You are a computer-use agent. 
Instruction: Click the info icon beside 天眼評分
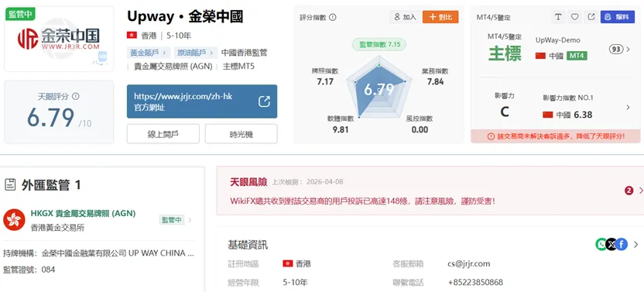(76, 96)
